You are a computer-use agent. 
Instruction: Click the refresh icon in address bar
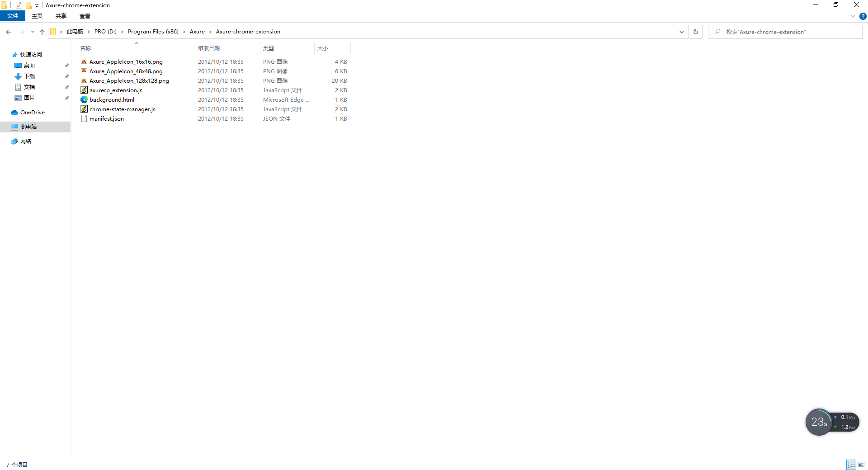(695, 32)
